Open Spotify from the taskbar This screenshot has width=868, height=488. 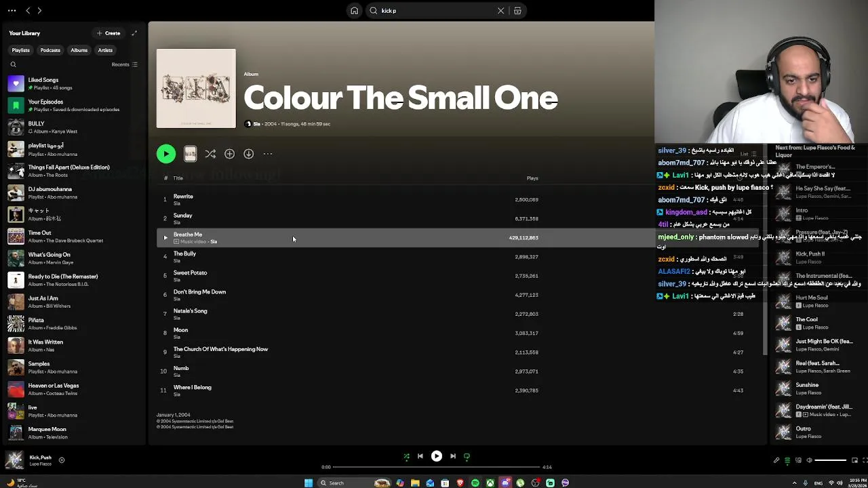pos(475,483)
